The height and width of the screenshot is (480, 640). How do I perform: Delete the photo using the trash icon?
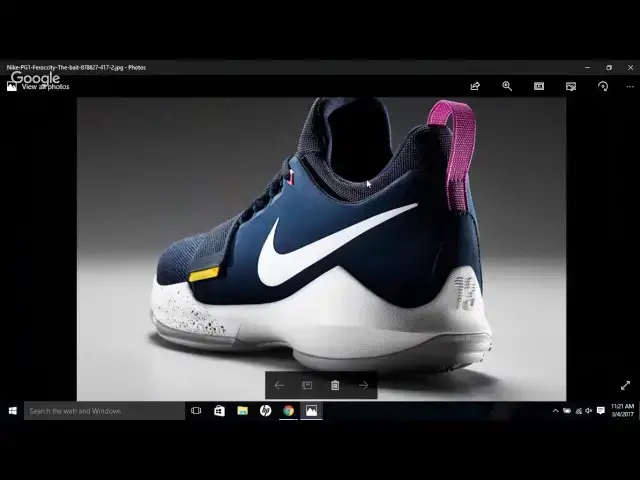tap(335, 385)
